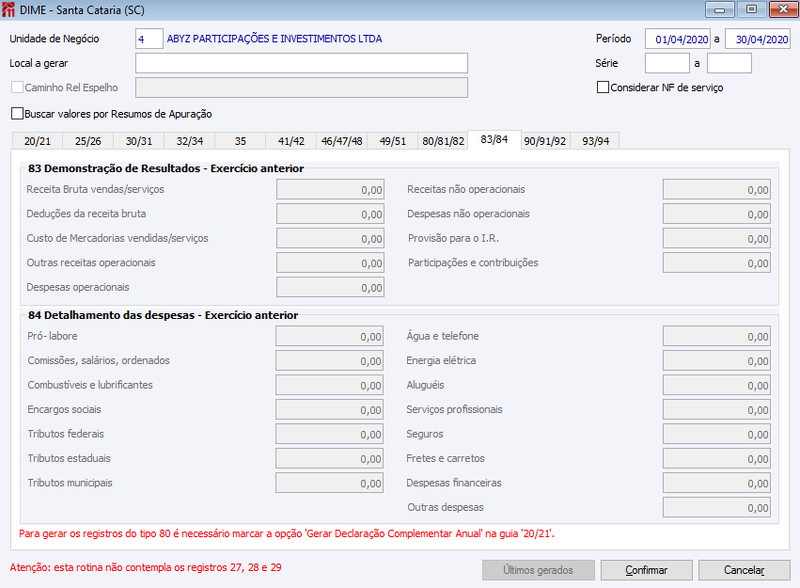Image resolution: width=800 pixels, height=588 pixels.
Task: Click Despesas financeiras value field
Action: [x=717, y=483]
